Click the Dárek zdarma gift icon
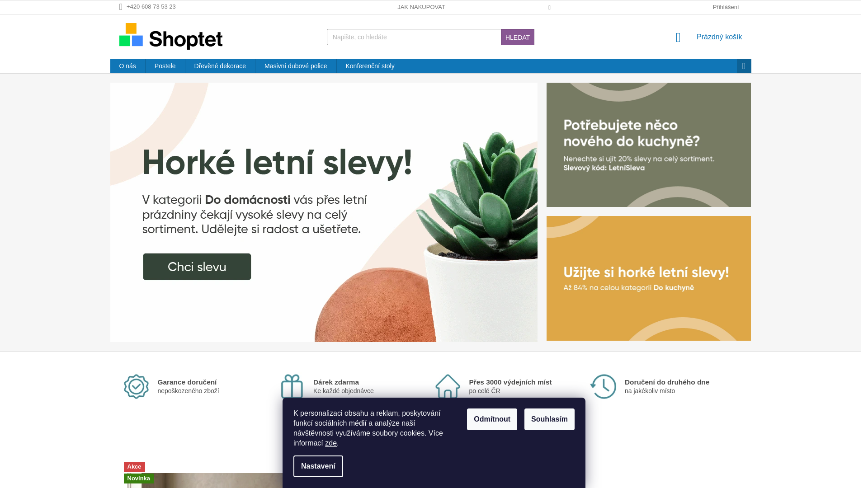This screenshot has width=868, height=488. [292, 386]
